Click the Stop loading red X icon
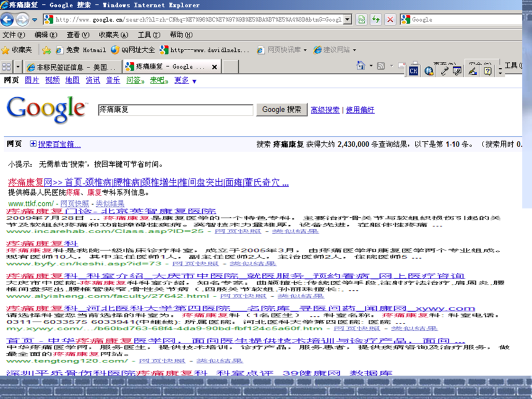 390,20
